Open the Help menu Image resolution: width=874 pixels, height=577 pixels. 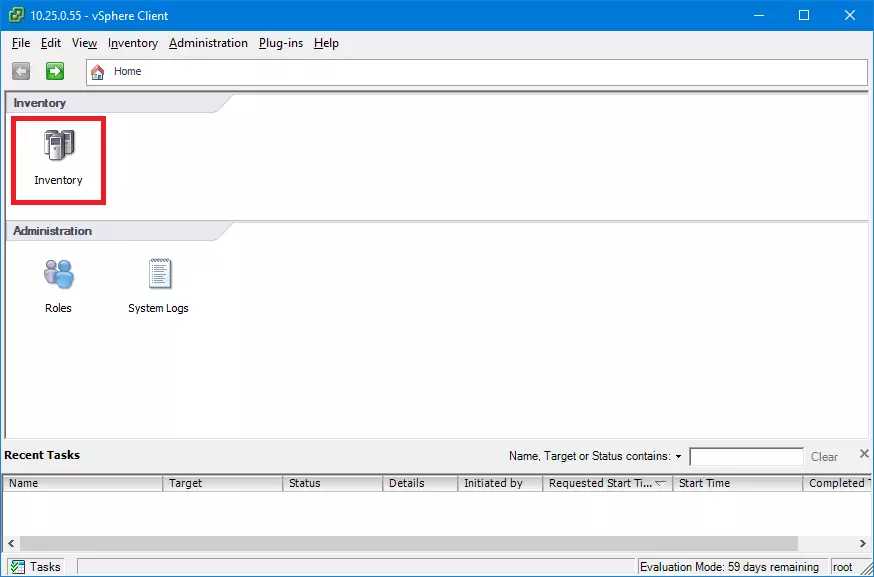click(x=326, y=43)
